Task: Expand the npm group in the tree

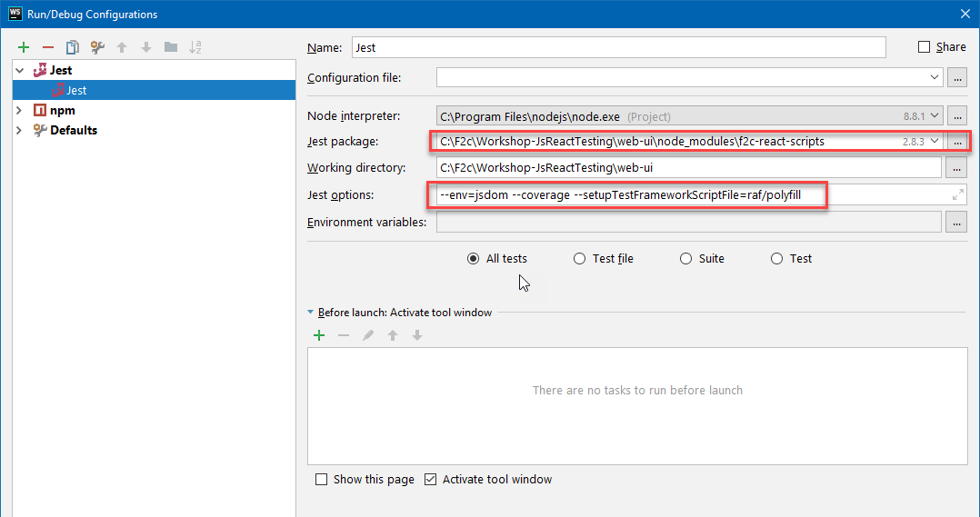Action: pos(19,111)
